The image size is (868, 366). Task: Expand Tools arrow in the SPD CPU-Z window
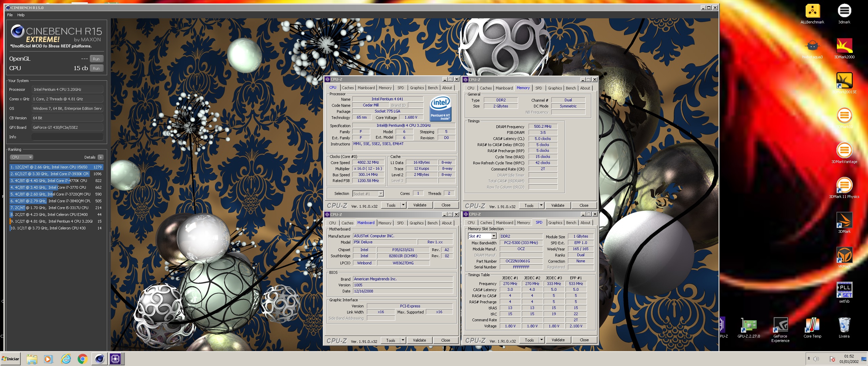pos(541,340)
